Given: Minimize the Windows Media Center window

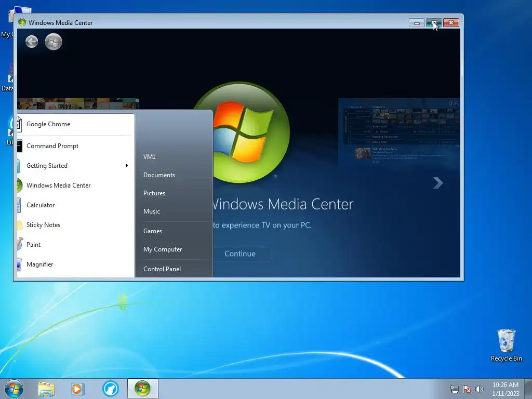Looking at the screenshot, I should [x=417, y=23].
